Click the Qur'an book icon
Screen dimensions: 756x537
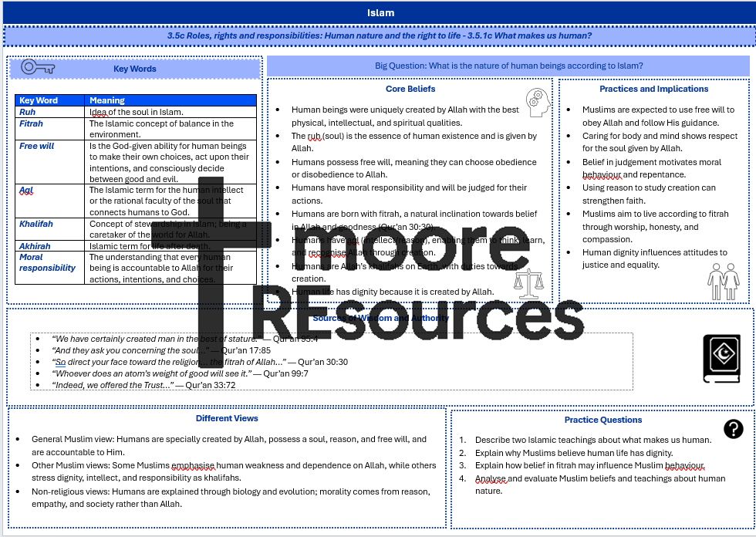[x=721, y=359]
